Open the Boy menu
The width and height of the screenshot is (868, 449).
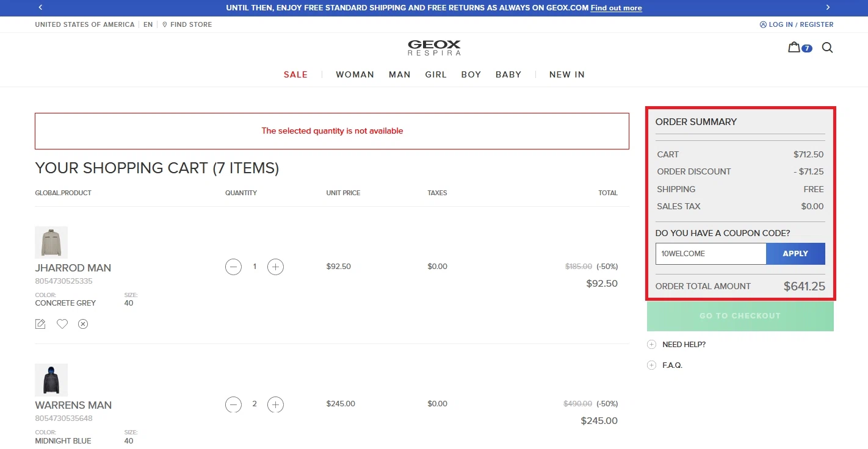471,74
